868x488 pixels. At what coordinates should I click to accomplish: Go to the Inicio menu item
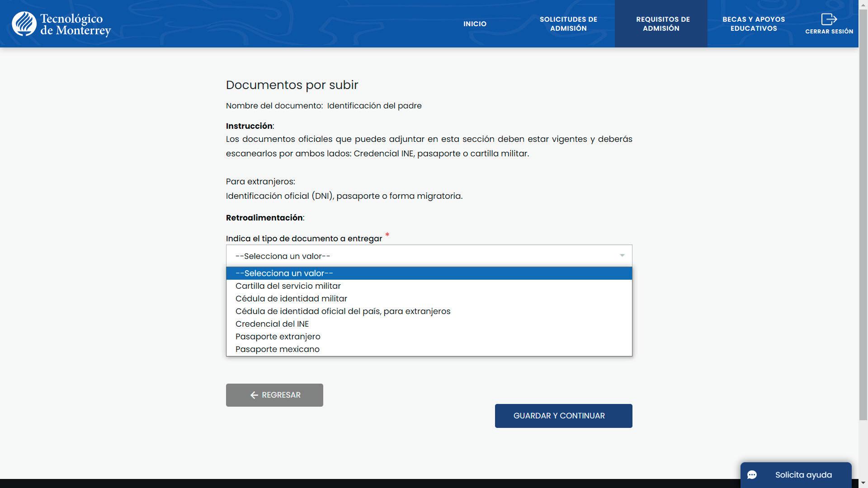pos(475,24)
